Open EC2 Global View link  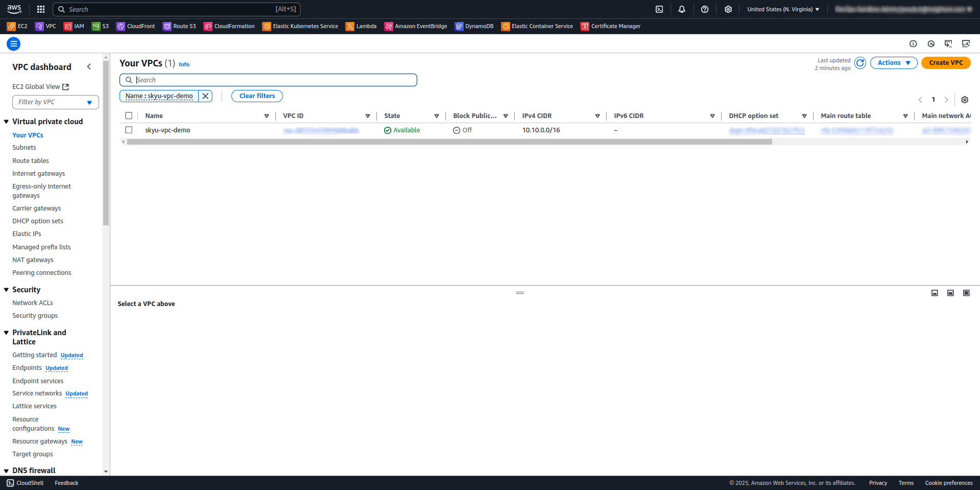point(41,87)
